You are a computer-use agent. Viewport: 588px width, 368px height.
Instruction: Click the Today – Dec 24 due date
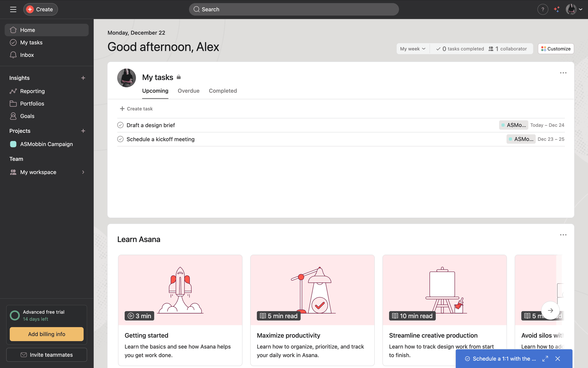[547, 125]
